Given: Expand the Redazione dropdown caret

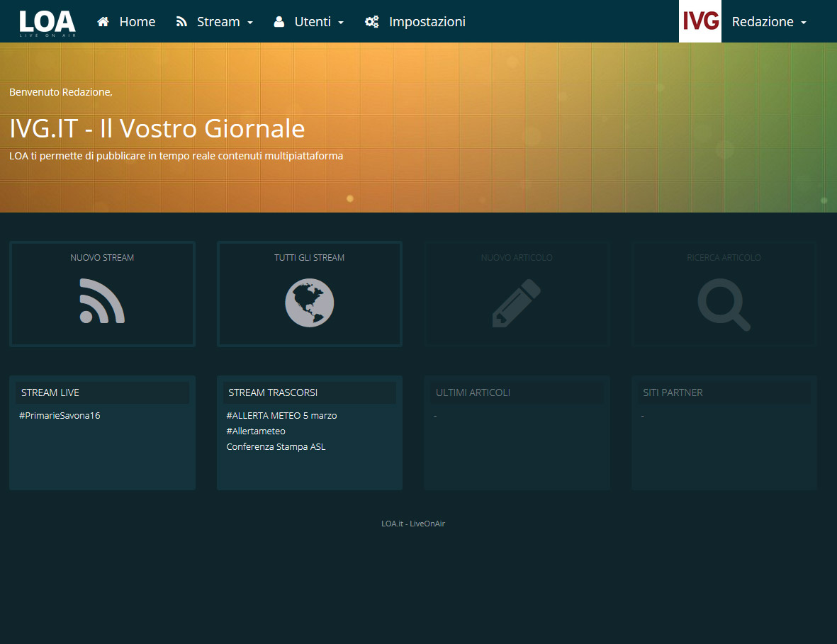Looking at the screenshot, I should pyautogui.click(x=804, y=23).
